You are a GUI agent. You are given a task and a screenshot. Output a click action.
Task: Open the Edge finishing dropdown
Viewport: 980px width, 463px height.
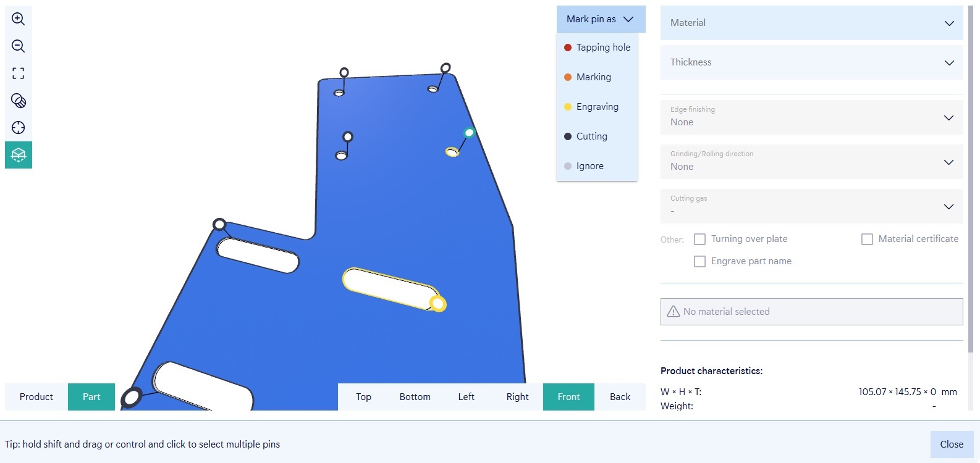811,117
